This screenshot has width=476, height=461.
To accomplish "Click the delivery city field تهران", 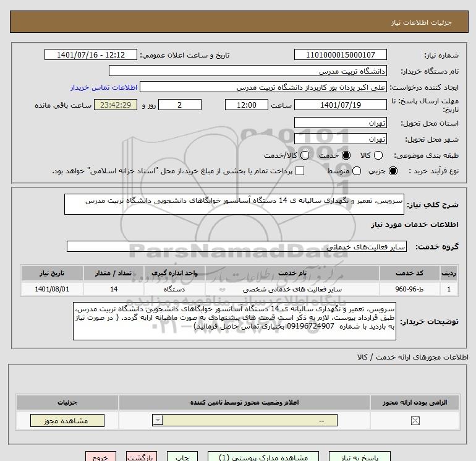I will [340, 139].
